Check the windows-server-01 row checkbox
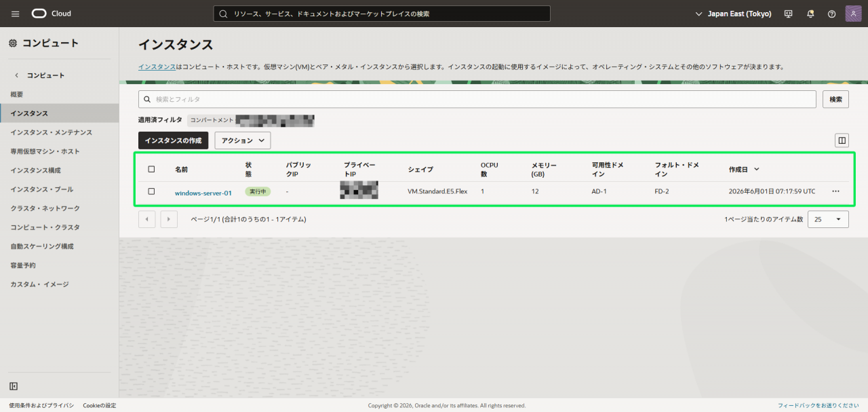The width and height of the screenshot is (868, 412). pos(151,191)
